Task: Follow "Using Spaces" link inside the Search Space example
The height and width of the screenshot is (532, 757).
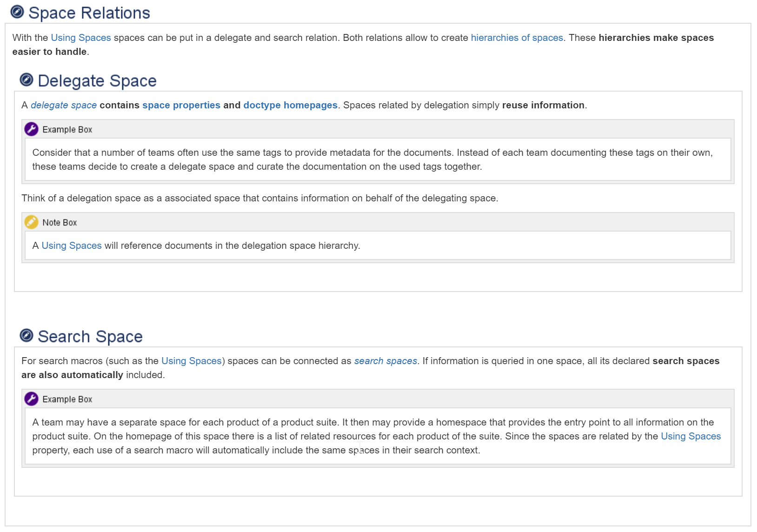Action: pos(690,436)
